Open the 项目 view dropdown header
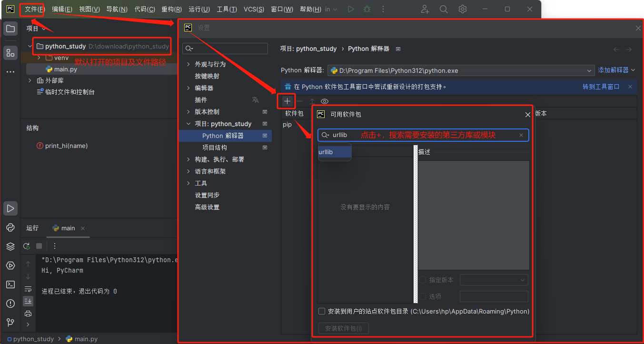The height and width of the screenshot is (344, 644). pyautogui.click(x=36, y=29)
